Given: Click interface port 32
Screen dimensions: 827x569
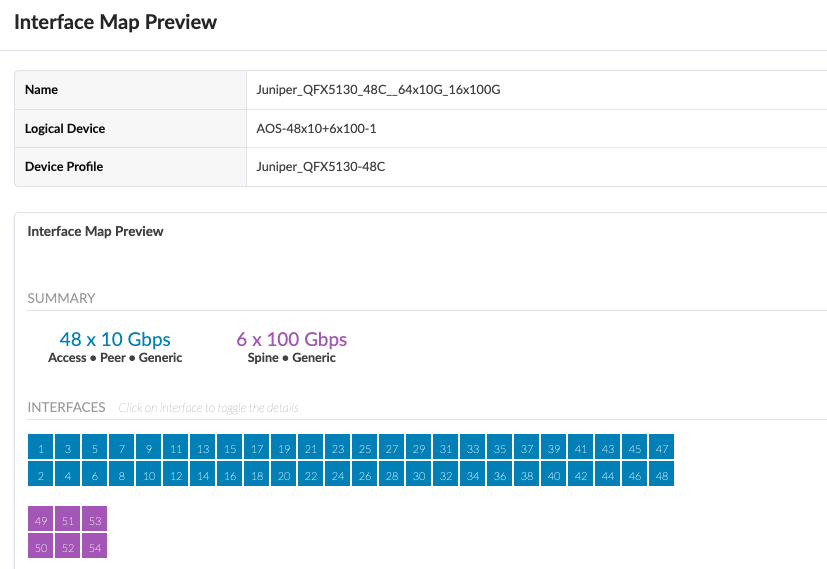Looking at the screenshot, I should (x=446, y=474).
